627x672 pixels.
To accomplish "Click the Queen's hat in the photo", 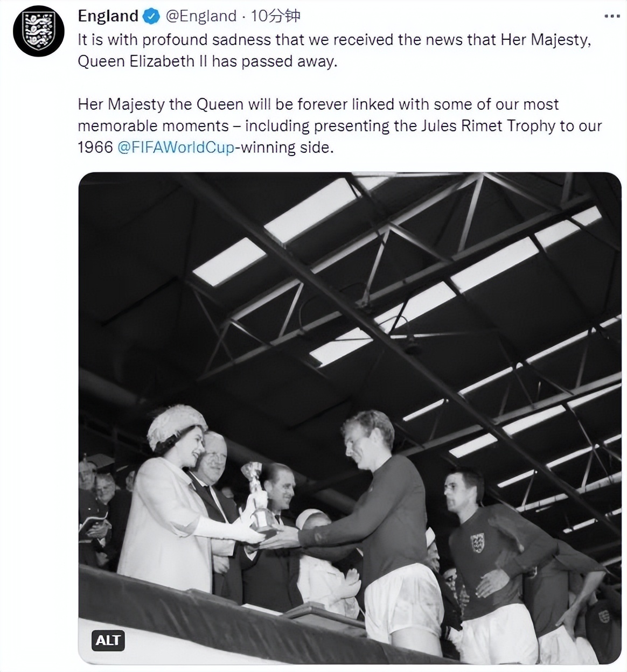I will click(176, 424).
